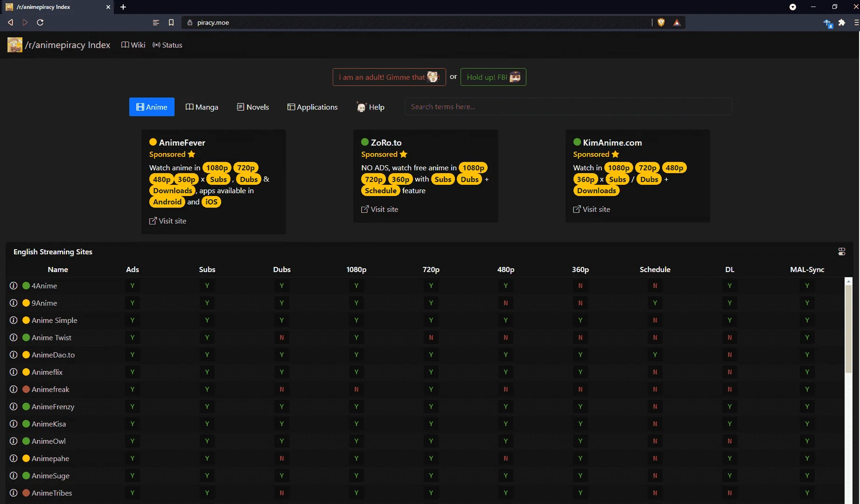The image size is (860, 504).
Task: Click the info icon beside Animefreak
Action: tap(14, 389)
